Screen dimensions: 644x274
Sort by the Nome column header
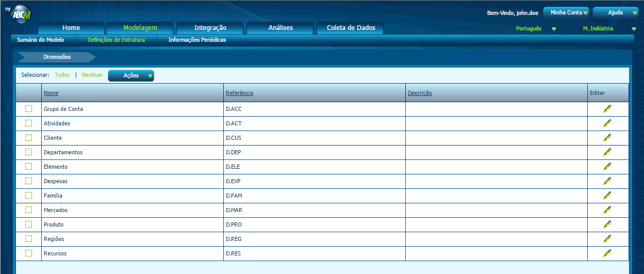[x=51, y=93]
